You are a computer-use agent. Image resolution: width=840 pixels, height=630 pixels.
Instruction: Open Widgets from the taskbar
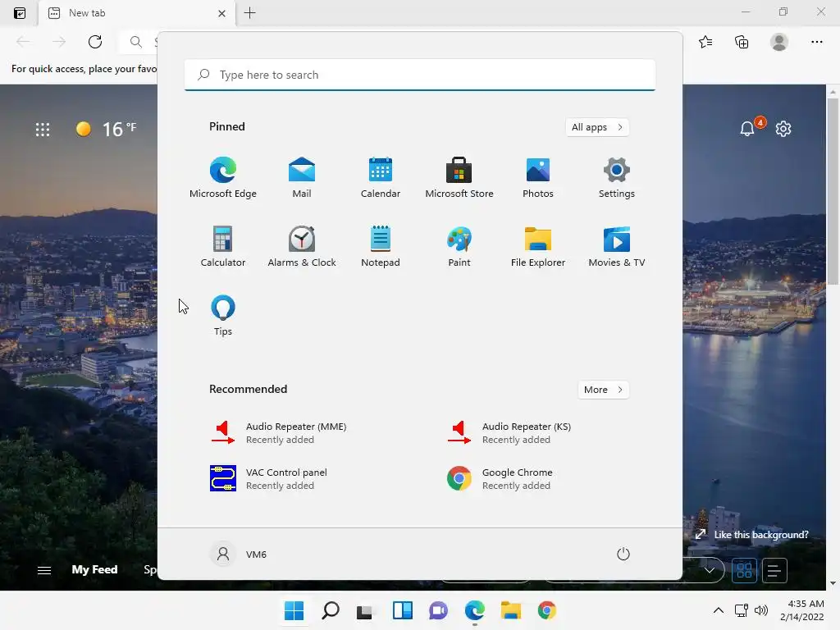coord(402,610)
